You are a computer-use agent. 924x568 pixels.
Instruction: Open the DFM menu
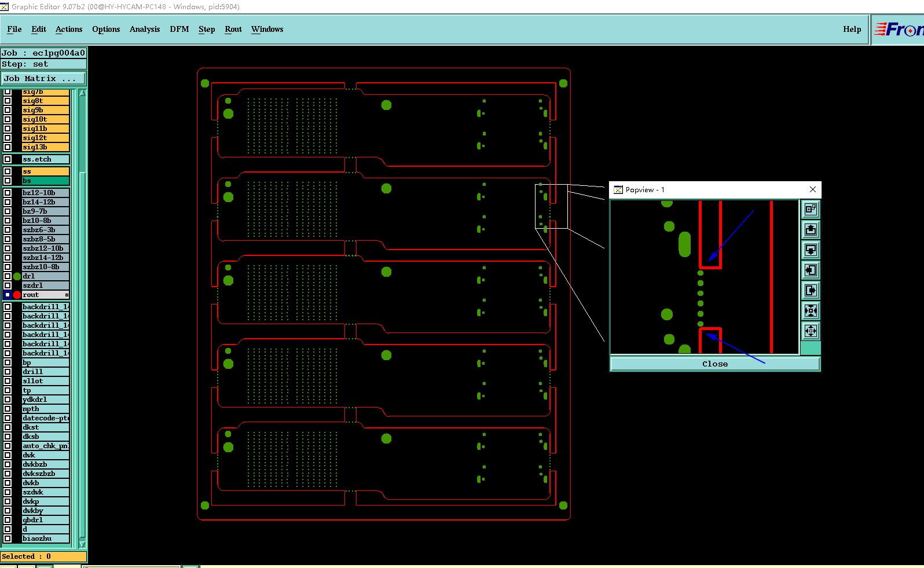tap(179, 30)
